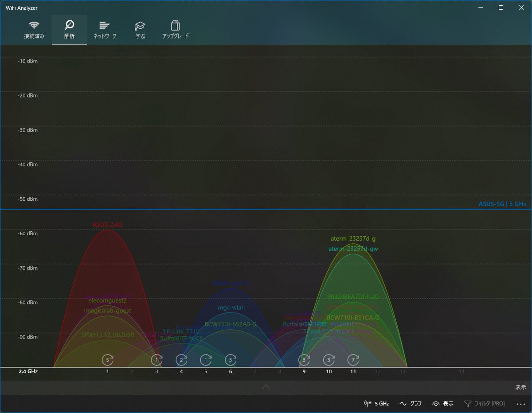Click the 2.4 GHz axis label
Screen dimensions: 532x413
[x=28, y=372]
